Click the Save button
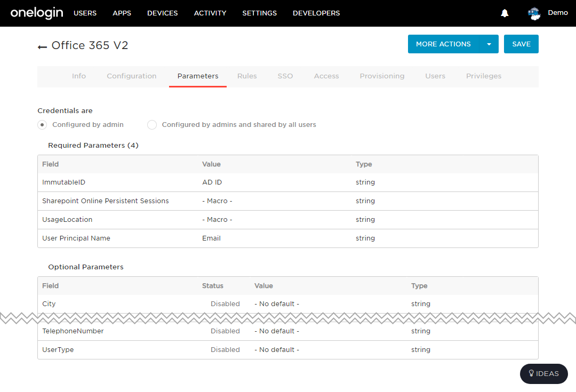 click(521, 44)
